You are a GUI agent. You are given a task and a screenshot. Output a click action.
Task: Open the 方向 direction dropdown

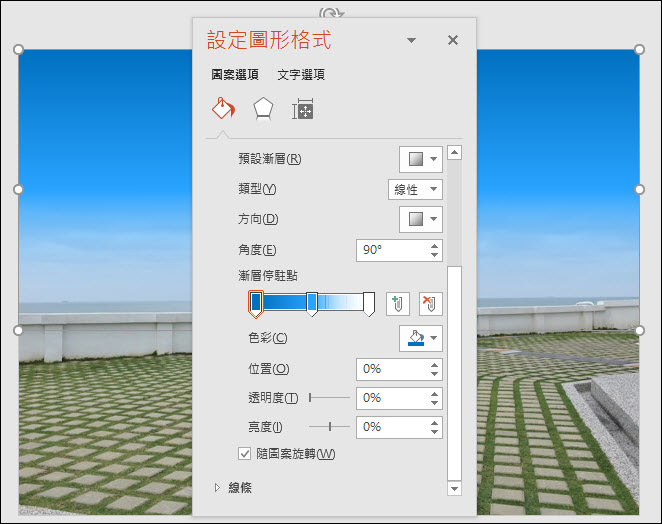pyautogui.click(x=421, y=219)
